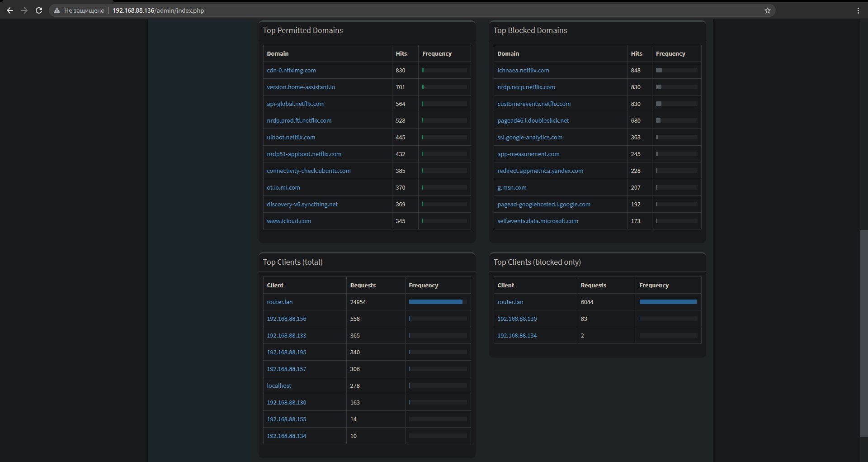This screenshot has width=868, height=462.
Task: Open client 192.168.88.156 link
Action: coord(286,319)
